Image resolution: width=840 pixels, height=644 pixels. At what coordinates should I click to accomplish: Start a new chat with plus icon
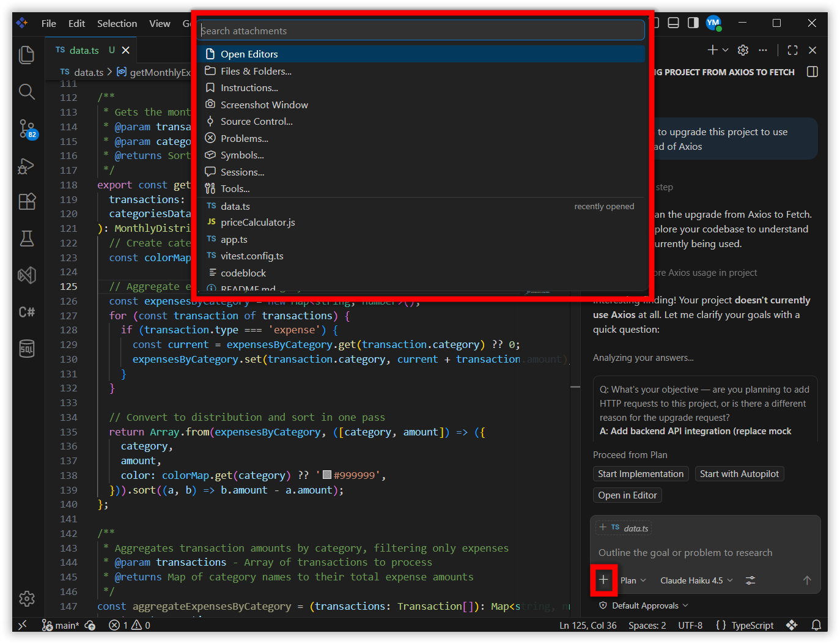pyautogui.click(x=712, y=50)
